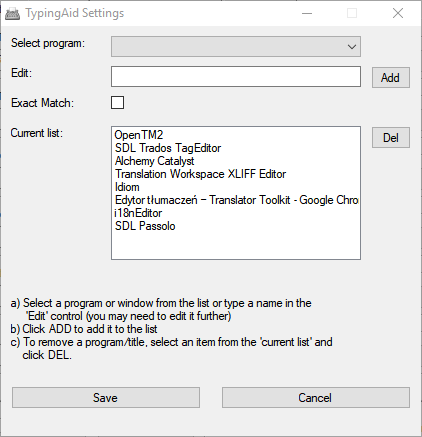Image resolution: width=422 pixels, height=437 pixels.
Task: Click the dropdown arrow for Select program
Action: coord(352,47)
